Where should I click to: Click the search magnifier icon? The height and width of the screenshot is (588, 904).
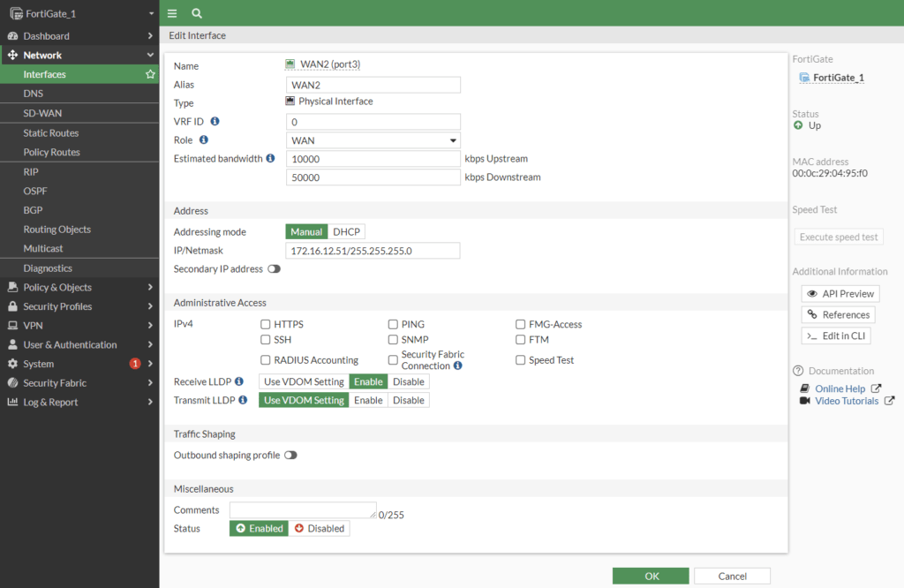[196, 13]
